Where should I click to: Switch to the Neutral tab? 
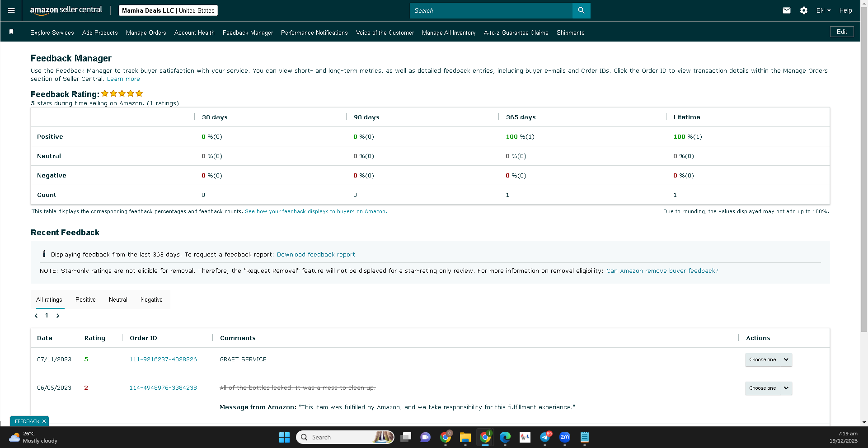[x=118, y=300]
